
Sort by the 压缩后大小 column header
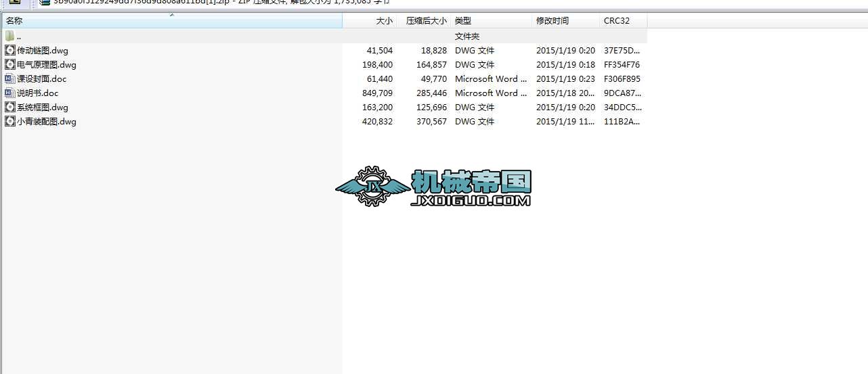pyautogui.click(x=424, y=21)
